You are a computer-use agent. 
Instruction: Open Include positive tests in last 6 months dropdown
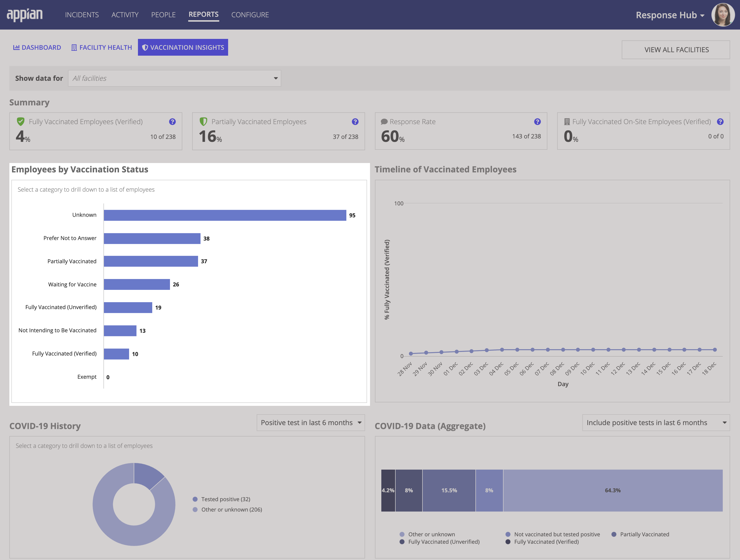click(x=656, y=423)
